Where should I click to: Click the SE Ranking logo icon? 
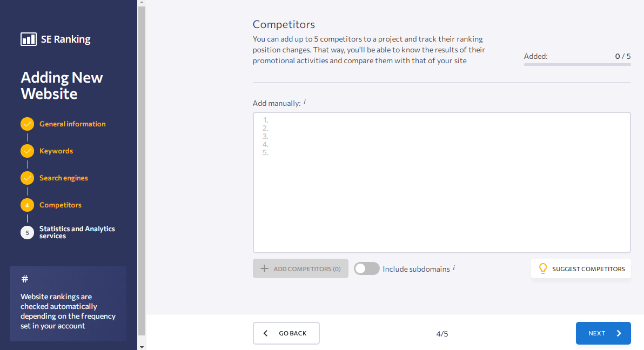[x=28, y=39]
